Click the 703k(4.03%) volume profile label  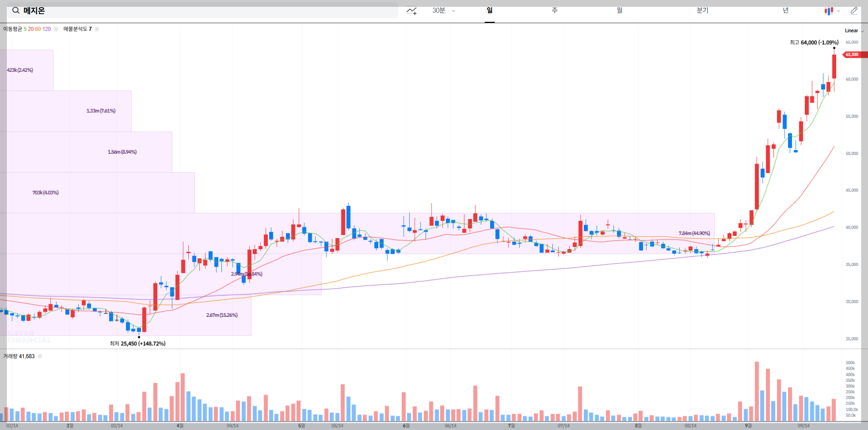(x=45, y=193)
